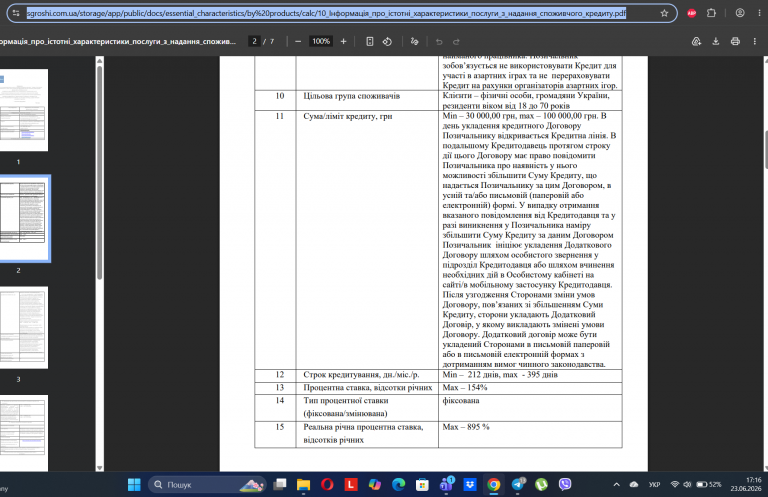Click the PDF file name title text

118,42
